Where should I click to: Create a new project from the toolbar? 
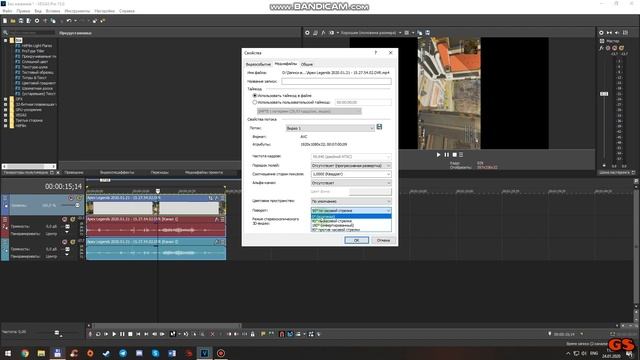(x=5, y=20)
